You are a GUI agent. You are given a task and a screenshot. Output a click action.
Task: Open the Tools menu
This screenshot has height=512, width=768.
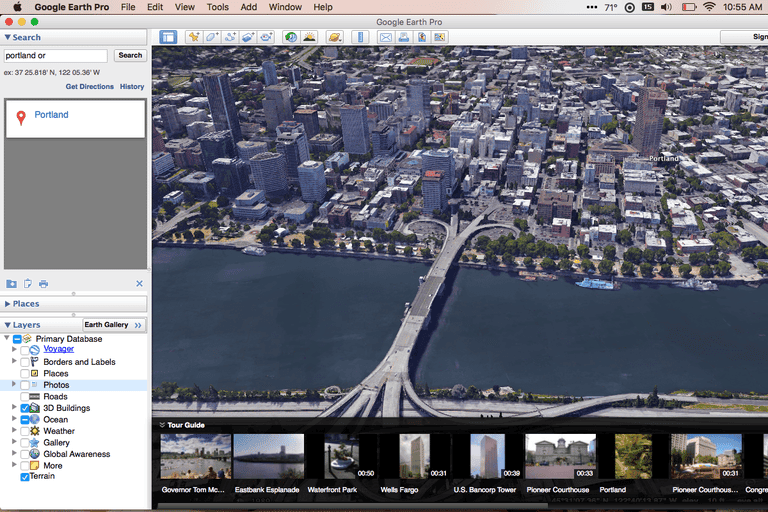(x=217, y=7)
